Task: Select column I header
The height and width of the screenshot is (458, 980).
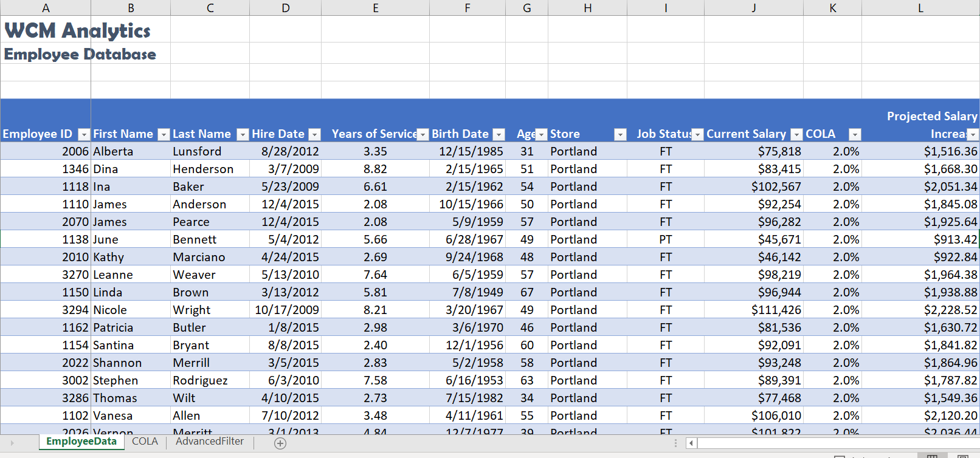Action: (666, 8)
